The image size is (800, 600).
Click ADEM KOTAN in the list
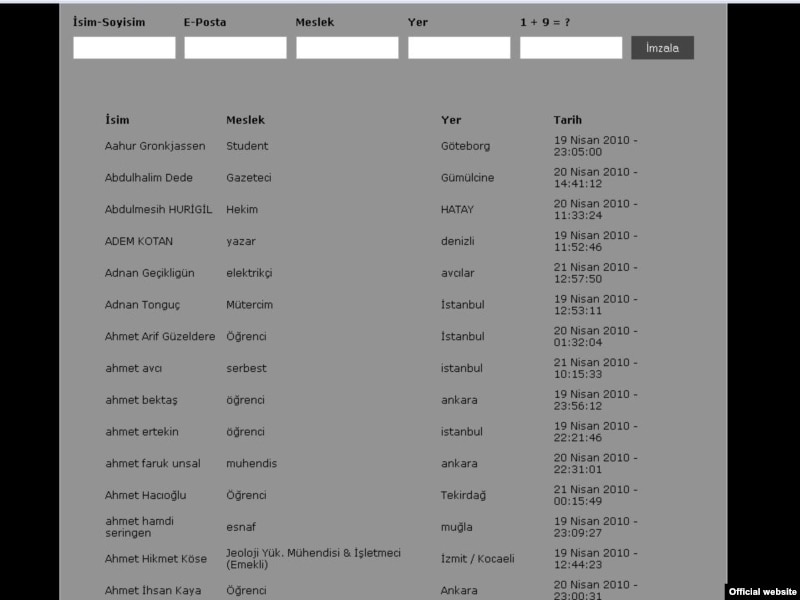tap(139, 241)
